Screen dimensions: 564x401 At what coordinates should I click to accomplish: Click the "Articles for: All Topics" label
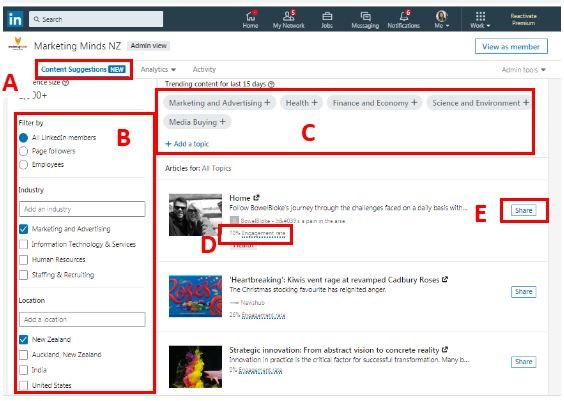198,168
